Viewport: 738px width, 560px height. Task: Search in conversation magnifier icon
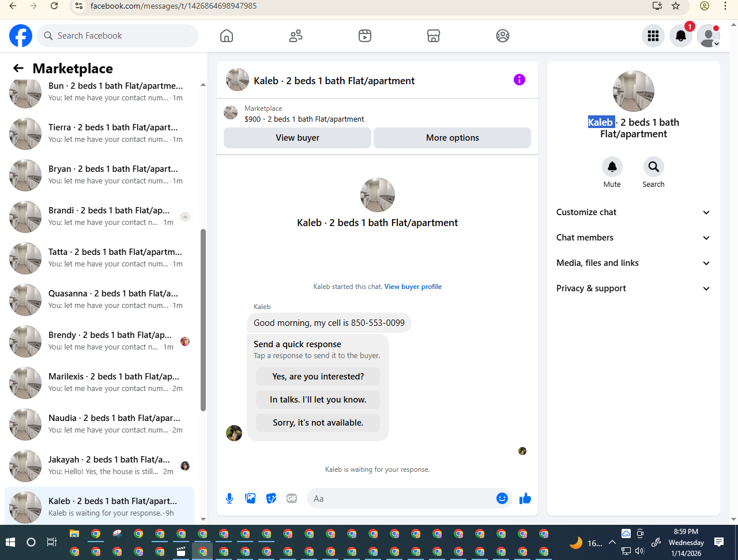coord(654,167)
